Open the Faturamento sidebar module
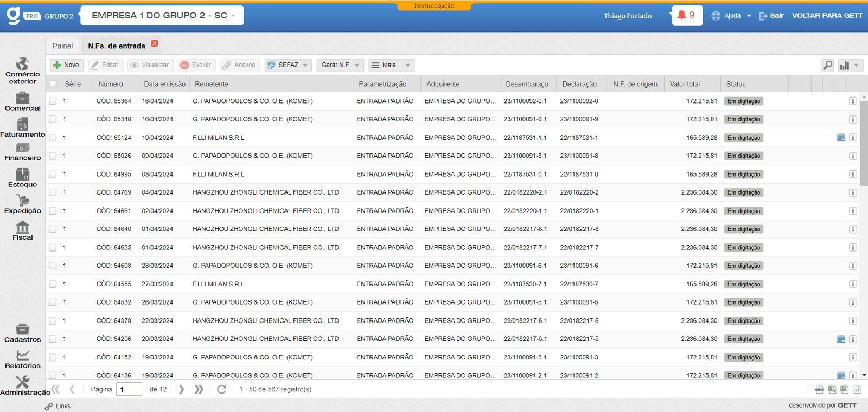This screenshot has height=412, width=868. (x=22, y=127)
